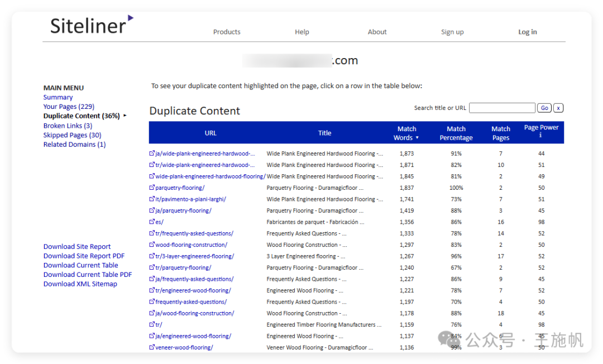Click match words value 1,297
The image size is (603, 364).
(x=406, y=245)
